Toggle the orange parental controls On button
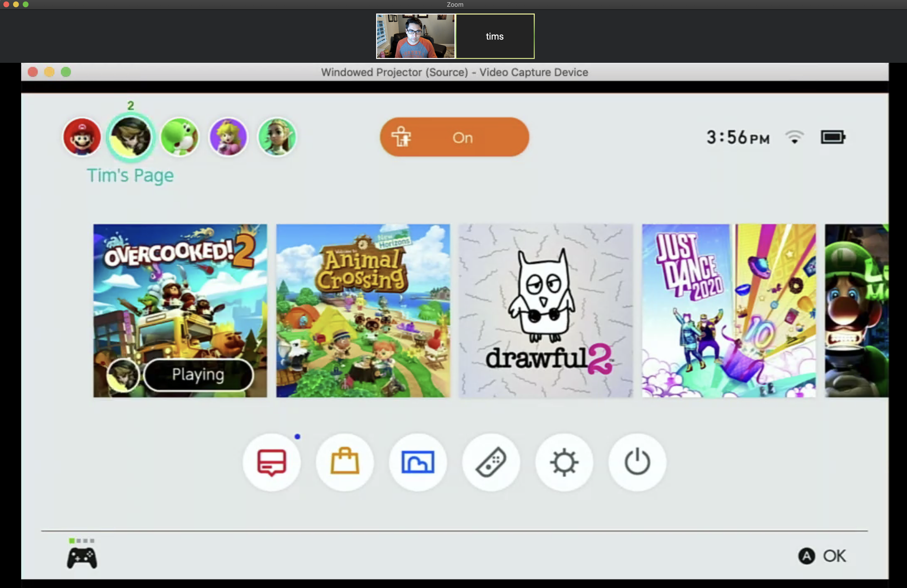This screenshot has height=588, width=907. pyautogui.click(x=454, y=137)
